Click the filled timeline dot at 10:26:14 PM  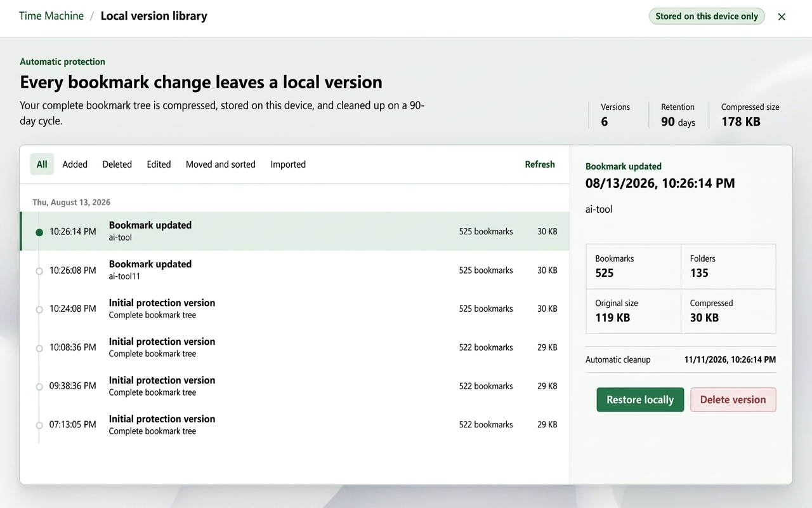point(39,232)
